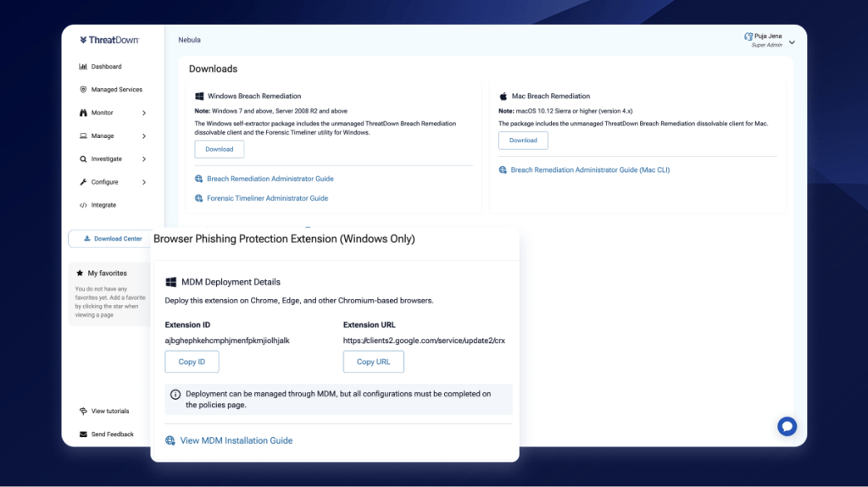The width and height of the screenshot is (868, 487).
Task: Click the Windows logo beside MDM Deployment Details
Action: click(x=171, y=282)
